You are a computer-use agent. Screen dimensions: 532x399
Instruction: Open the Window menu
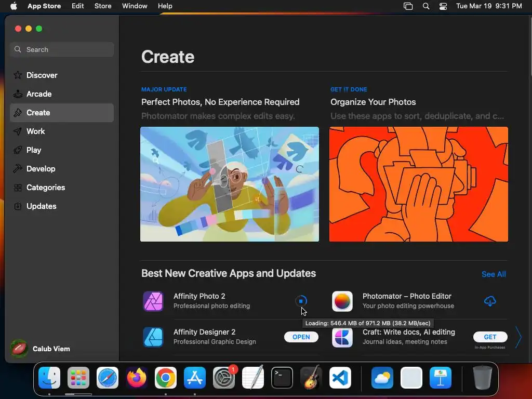(135, 6)
